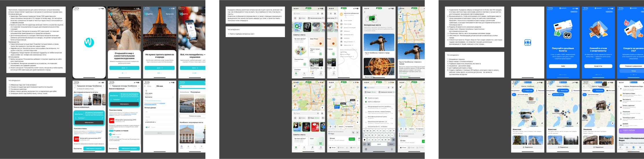Click the teal search bar atop the Wegotrip catalog
The image size is (644, 159).
coord(193,87)
